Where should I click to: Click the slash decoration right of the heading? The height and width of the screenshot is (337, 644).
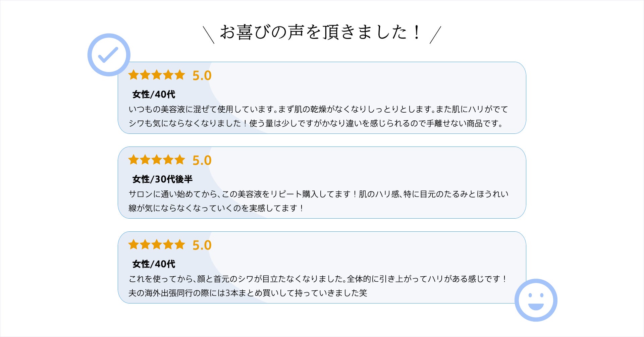tap(435, 35)
